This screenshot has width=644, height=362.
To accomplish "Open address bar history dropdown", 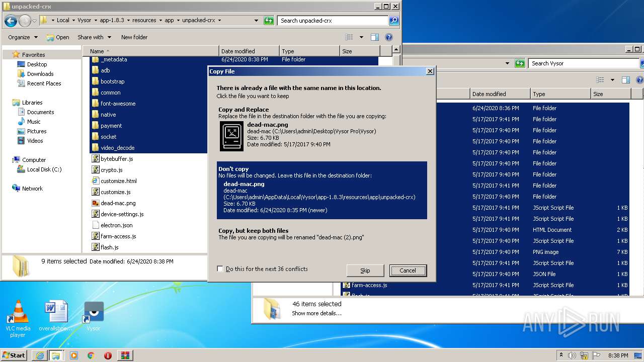I will 256,21.
